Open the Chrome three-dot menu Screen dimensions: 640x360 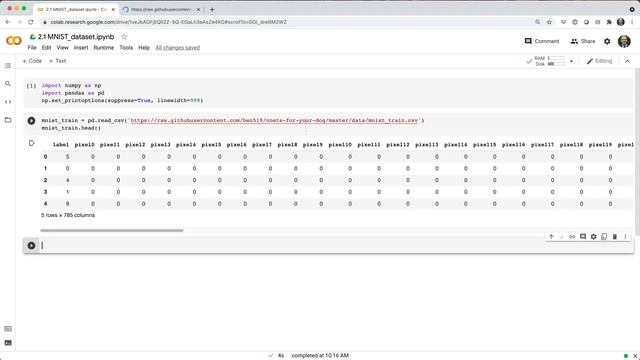(632, 22)
